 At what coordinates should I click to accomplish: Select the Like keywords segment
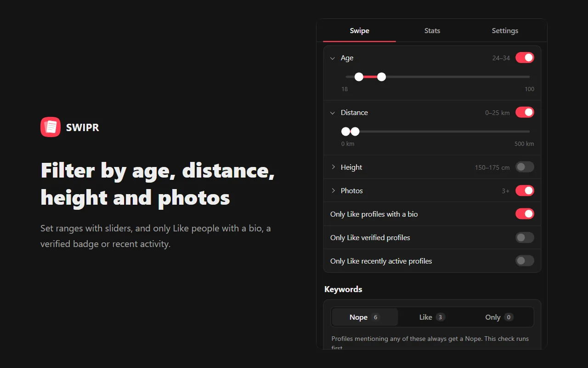[x=432, y=317]
